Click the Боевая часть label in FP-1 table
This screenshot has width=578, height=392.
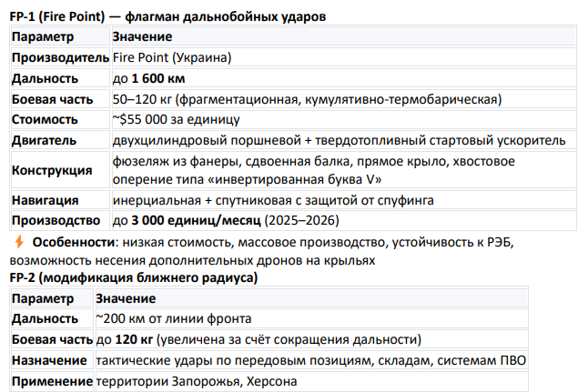pyautogui.click(x=53, y=99)
